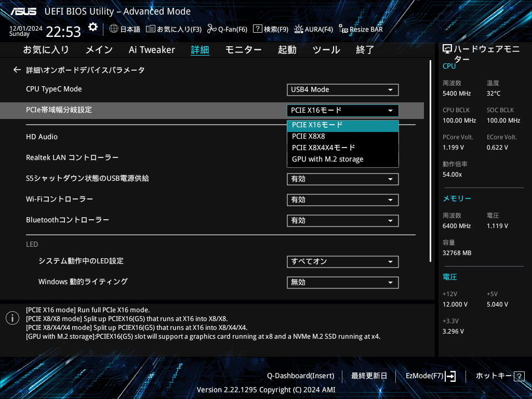Click the 3.296 V reading
The height and width of the screenshot is (399, 532).
pyautogui.click(x=453, y=331)
